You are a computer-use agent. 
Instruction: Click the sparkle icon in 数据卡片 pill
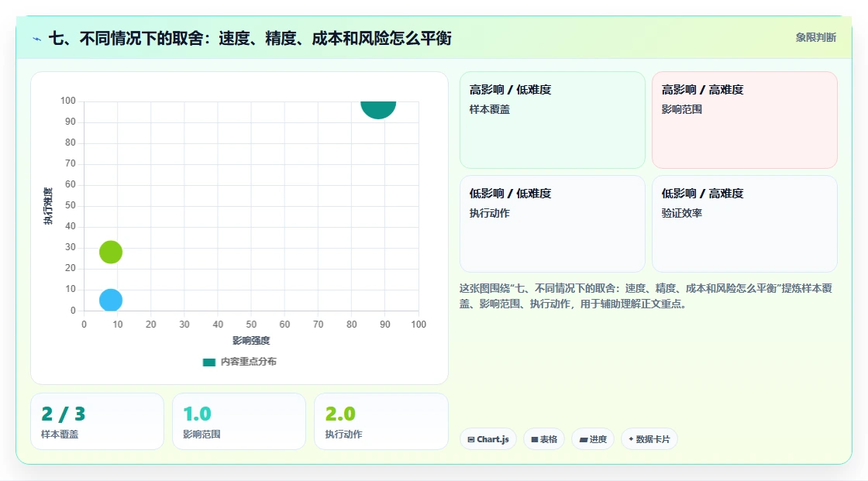pyautogui.click(x=631, y=439)
